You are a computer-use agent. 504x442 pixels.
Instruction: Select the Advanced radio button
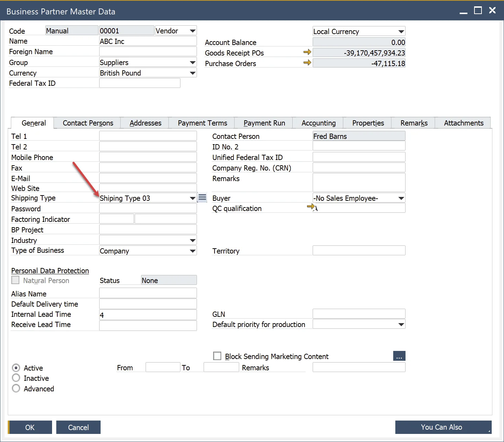(16, 389)
